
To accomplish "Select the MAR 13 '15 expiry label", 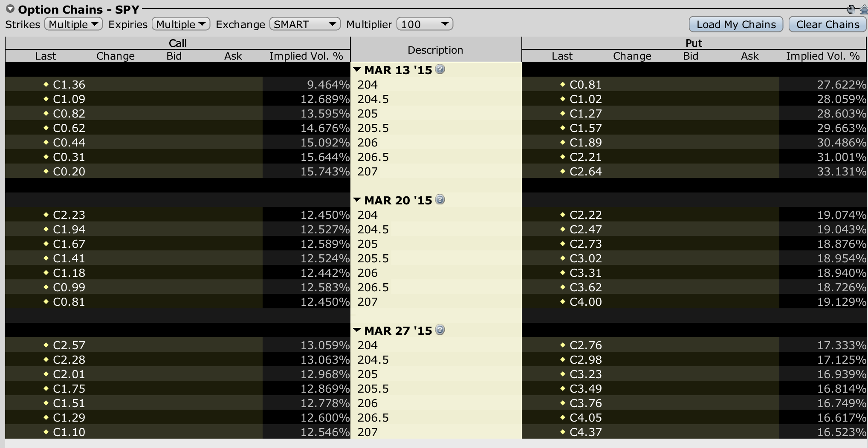I will [x=398, y=70].
